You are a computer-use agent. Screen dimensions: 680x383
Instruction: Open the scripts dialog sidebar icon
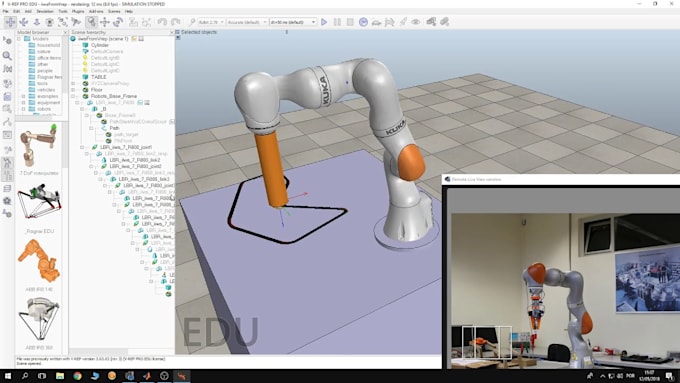tap(7, 96)
